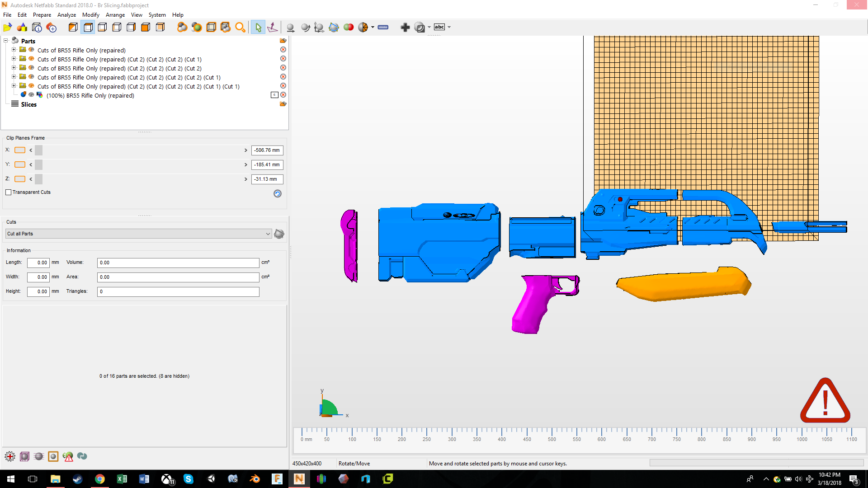Click the warning triangle icon in bottom toolbar
The width and height of the screenshot is (868, 488).
click(x=68, y=457)
